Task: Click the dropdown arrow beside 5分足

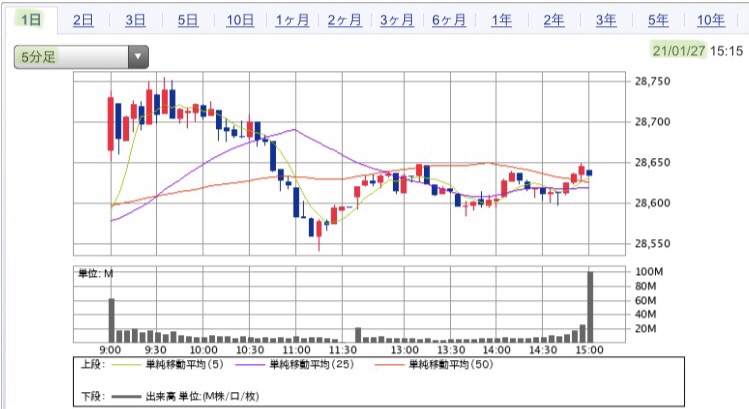Action: (138, 57)
